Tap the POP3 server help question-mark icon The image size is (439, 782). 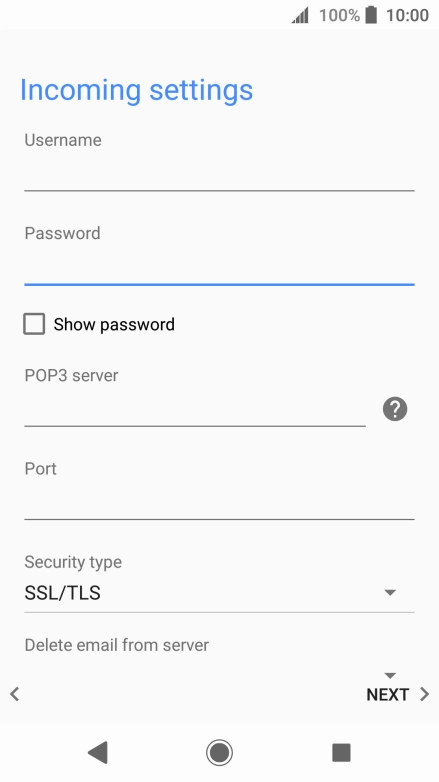tap(395, 409)
